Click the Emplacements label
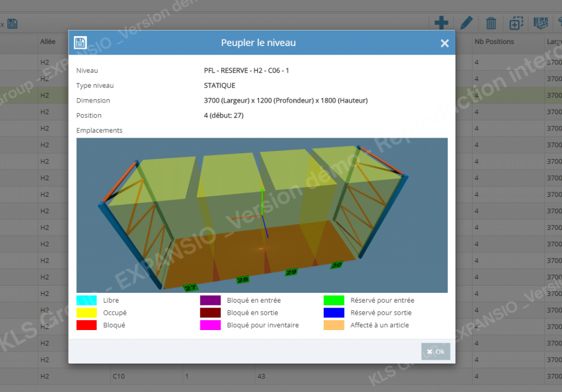The image size is (562, 392). 99,130
